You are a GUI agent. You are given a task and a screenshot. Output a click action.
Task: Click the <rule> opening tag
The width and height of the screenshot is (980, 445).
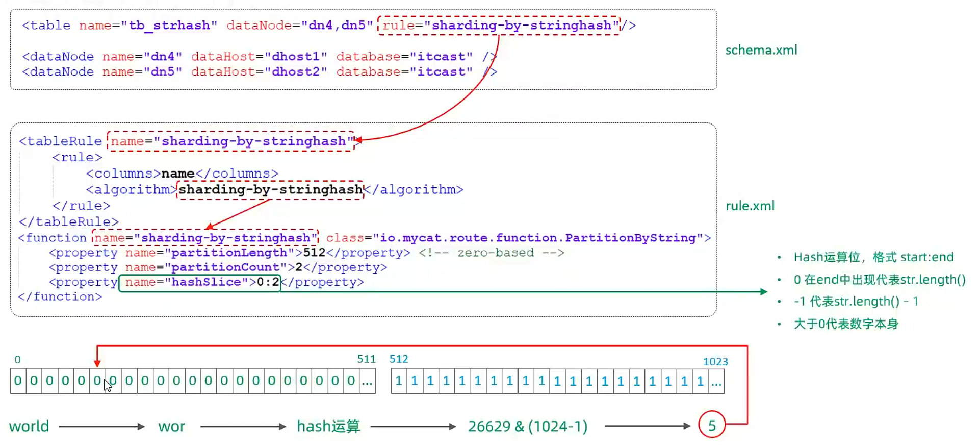click(77, 158)
